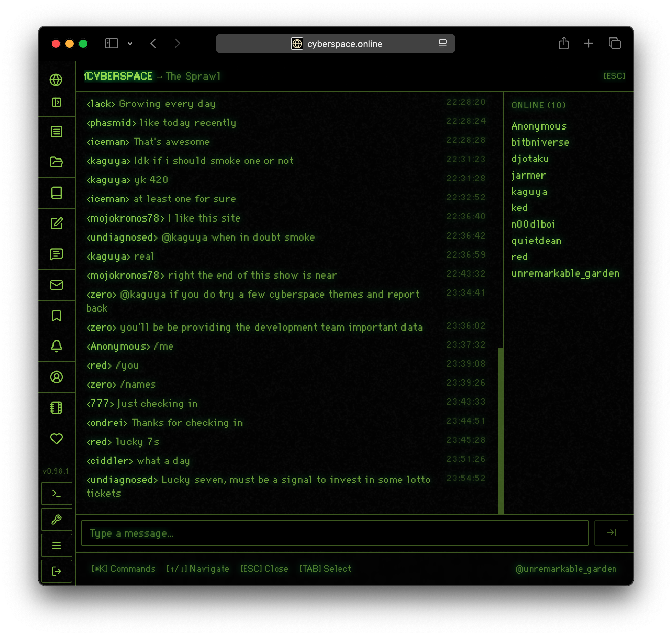Select kaguya in the online list
The image size is (672, 636).
(x=529, y=192)
